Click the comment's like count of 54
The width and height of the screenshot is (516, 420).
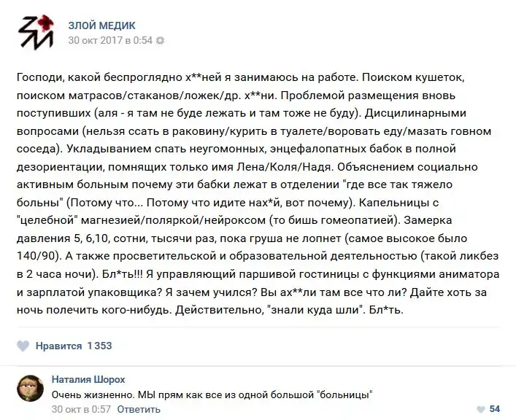(494, 409)
